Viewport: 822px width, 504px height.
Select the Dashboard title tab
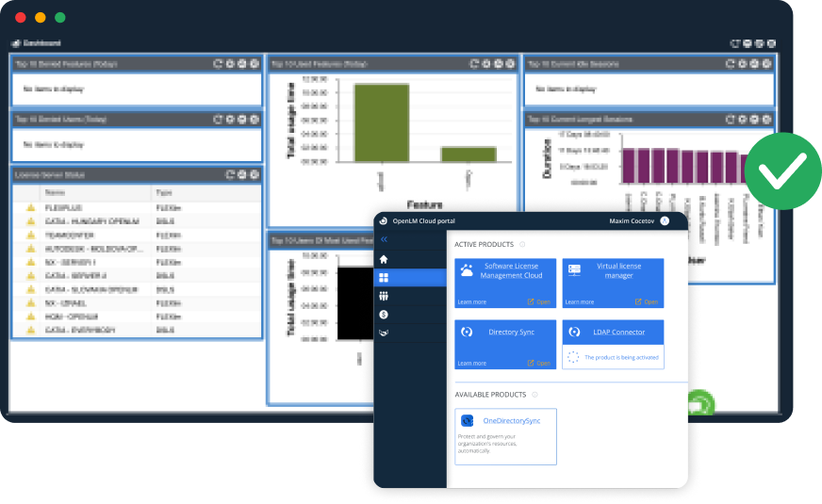38,43
